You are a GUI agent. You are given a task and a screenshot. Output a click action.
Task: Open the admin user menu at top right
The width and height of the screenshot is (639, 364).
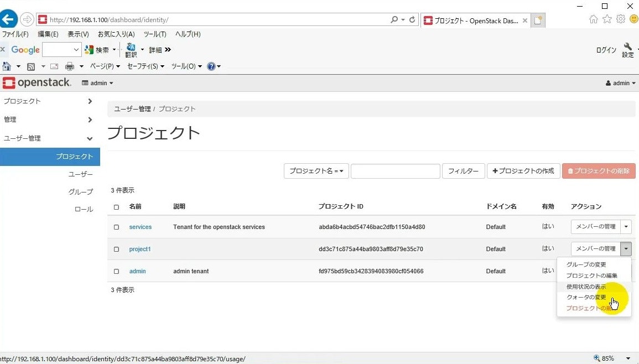pyautogui.click(x=620, y=83)
